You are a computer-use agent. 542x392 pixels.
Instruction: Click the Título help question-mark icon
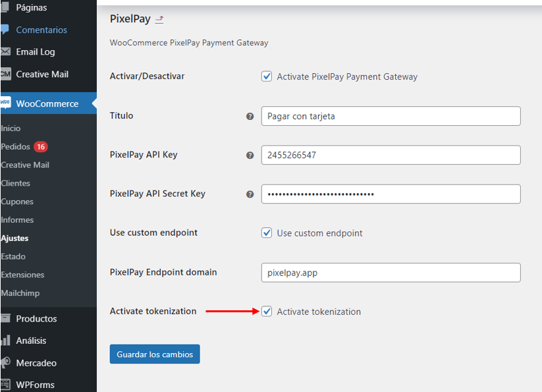click(250, 117)
